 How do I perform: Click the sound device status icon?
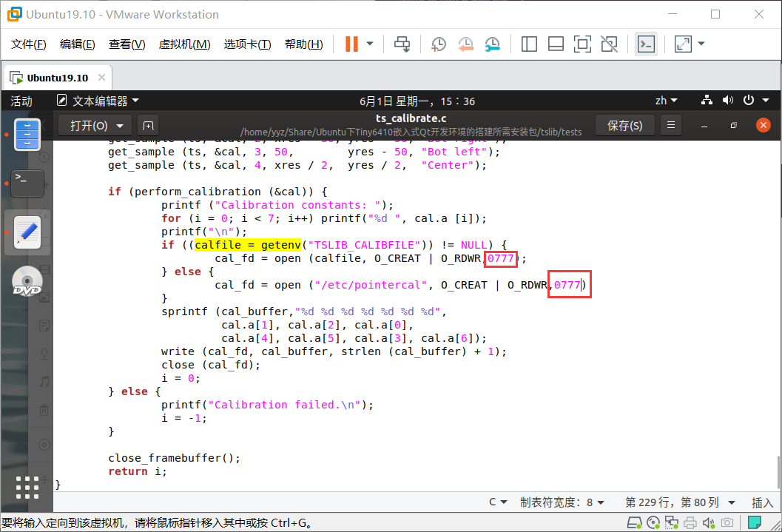pyautogui.click(x=707, y=522)
